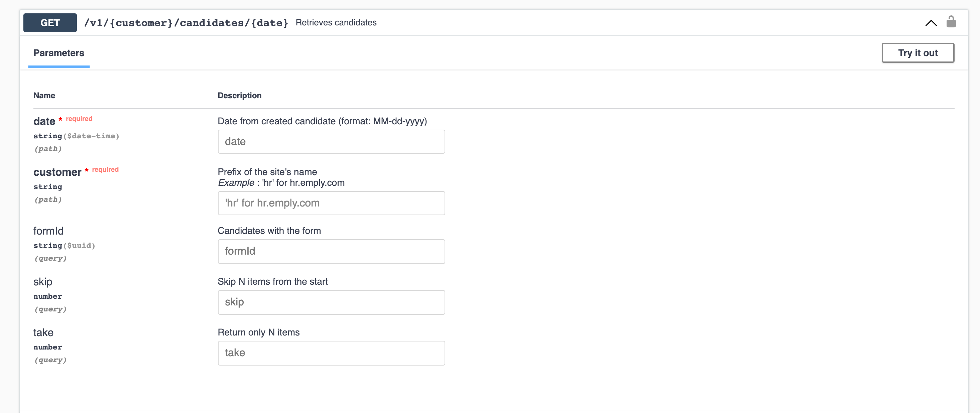The width and height of the screenshot is (980, 413).
Task: Click the date format description text
Action: (x=322, y=121)
